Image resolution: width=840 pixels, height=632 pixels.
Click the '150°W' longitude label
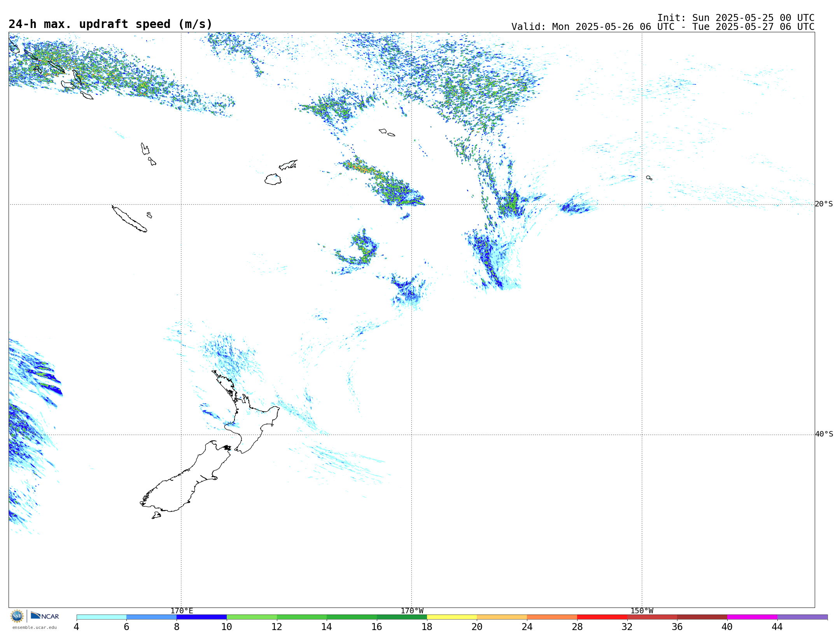642,611
